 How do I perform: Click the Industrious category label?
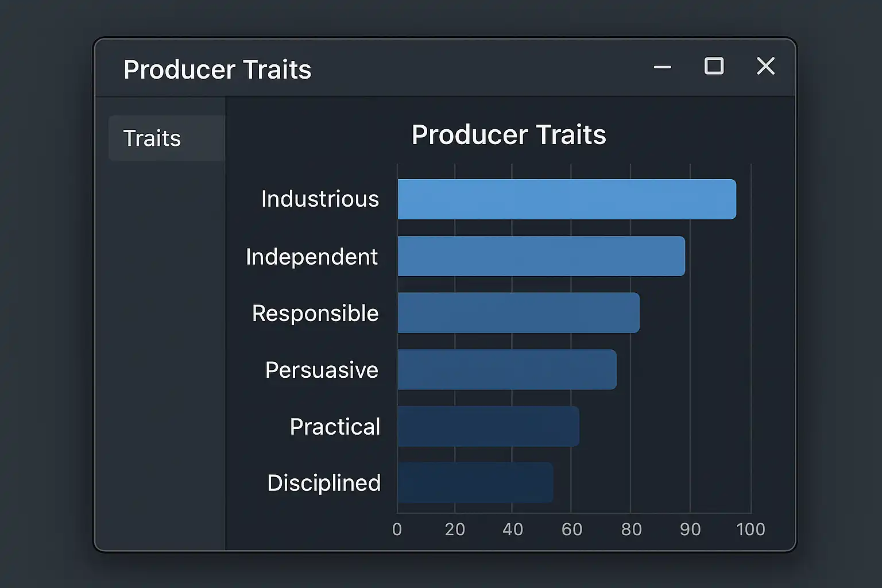tap(320, 199)
